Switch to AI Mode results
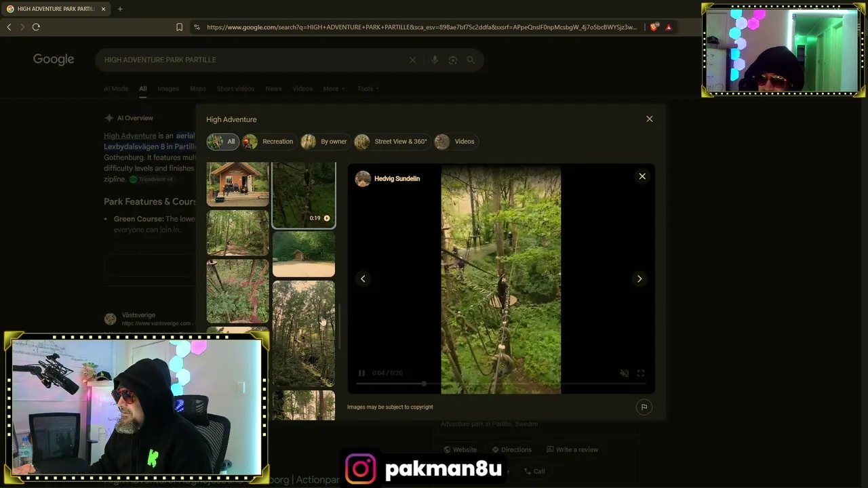Screen dimensions: 868x488 tap(116, 89)
